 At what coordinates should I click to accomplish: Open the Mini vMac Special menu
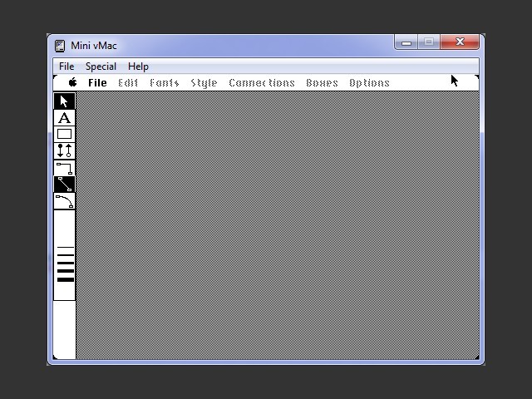point(101,66)
